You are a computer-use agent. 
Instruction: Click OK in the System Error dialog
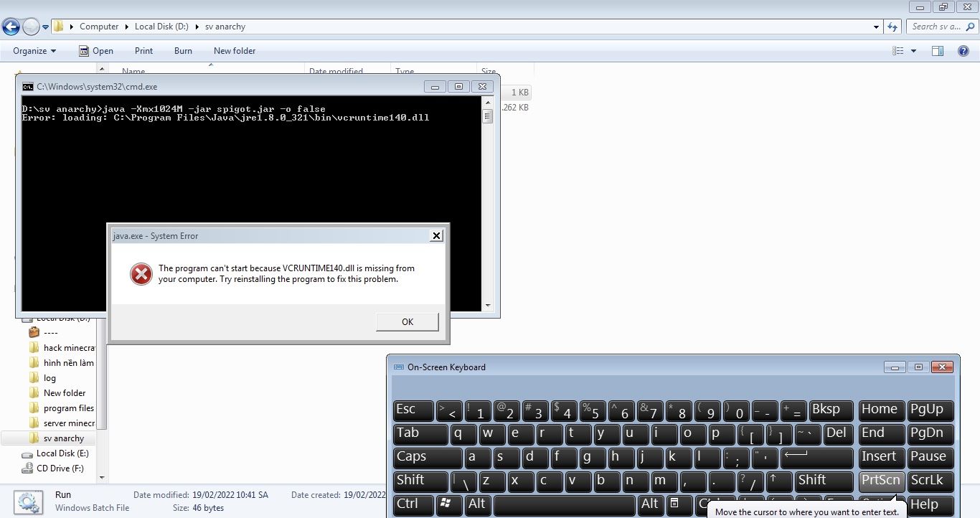[x=407, y=321]
